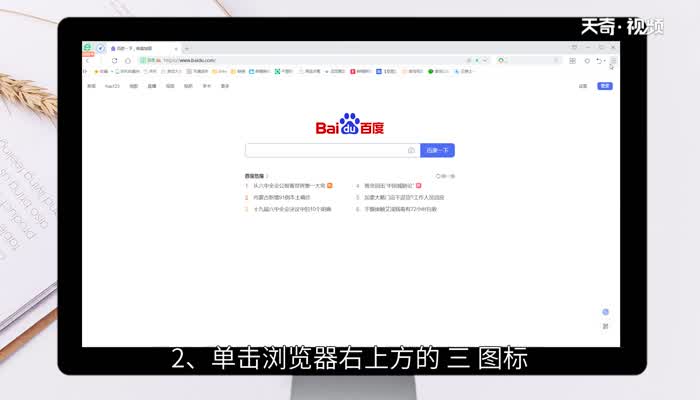The height and width of the screenshot is (400, 700).
Task: Click inside the Baidu search input box
Action: click(325, 150)
